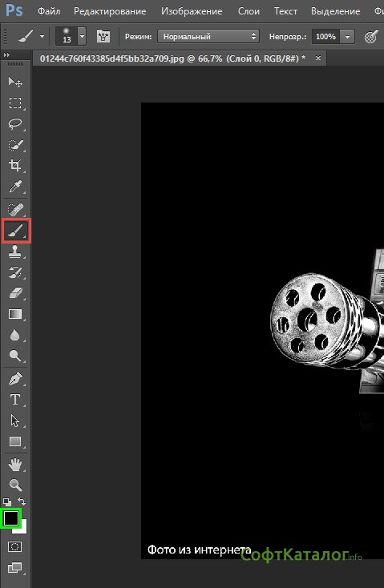Choose the Crop tool

pyautogui.click(x=15, y=165)
